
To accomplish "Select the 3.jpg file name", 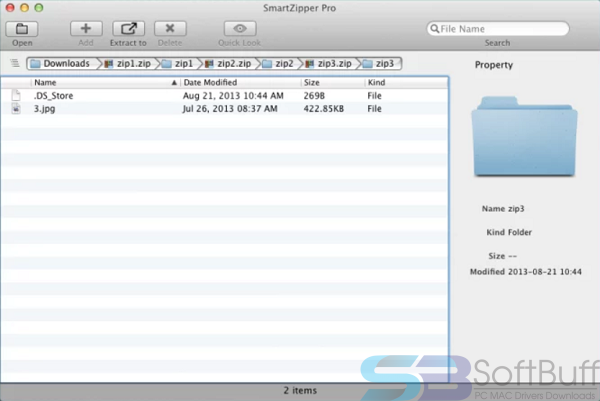I will pyautogui.click(x=44, y=109).
